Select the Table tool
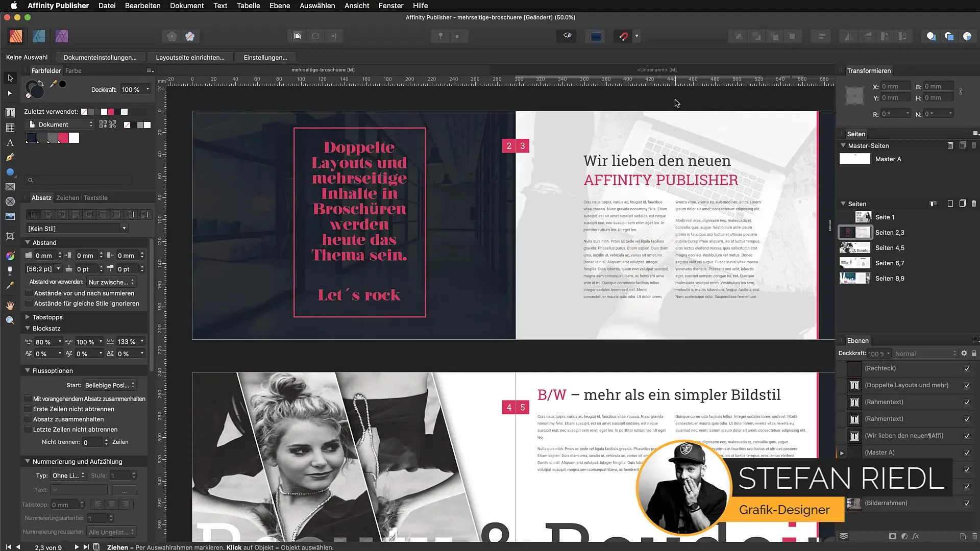980x551 pixels. [x=10, y=128]
